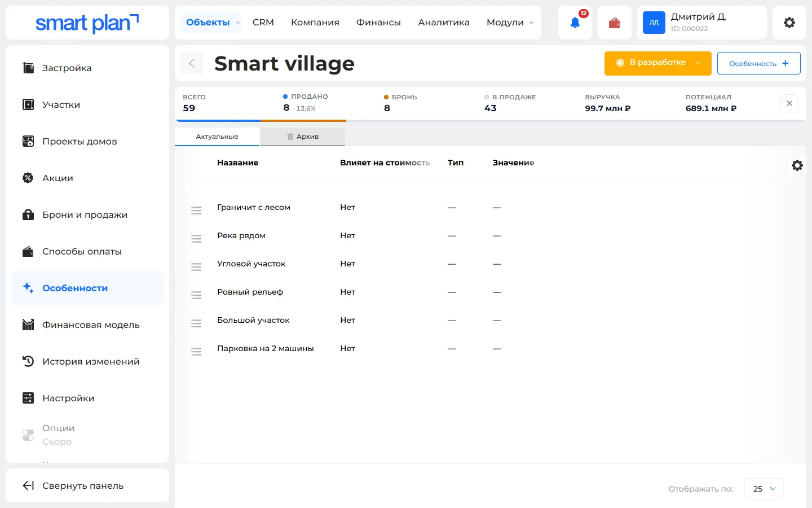
Task: Click the Название column header
Action: coord(238,163)
